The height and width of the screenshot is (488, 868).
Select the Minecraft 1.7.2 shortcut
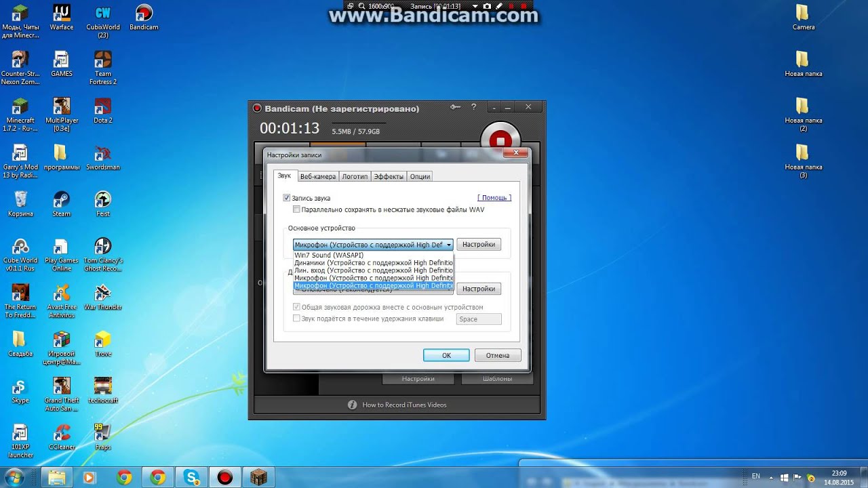click(x=20, y=114)
